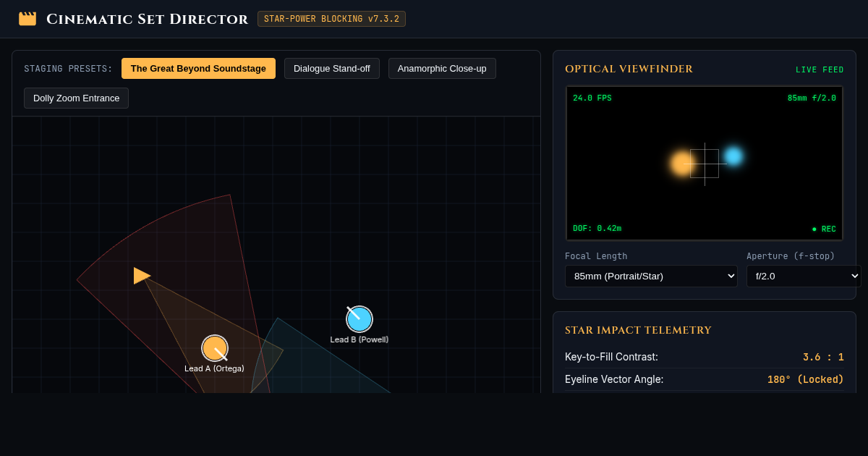
Task: Click the blue blurred subject in viewfinder
Action: coord(733,156)
